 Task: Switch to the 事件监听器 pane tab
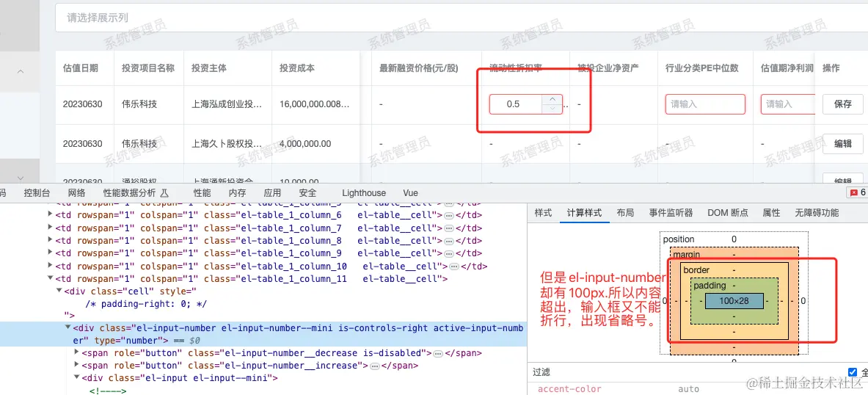(671, 213)
